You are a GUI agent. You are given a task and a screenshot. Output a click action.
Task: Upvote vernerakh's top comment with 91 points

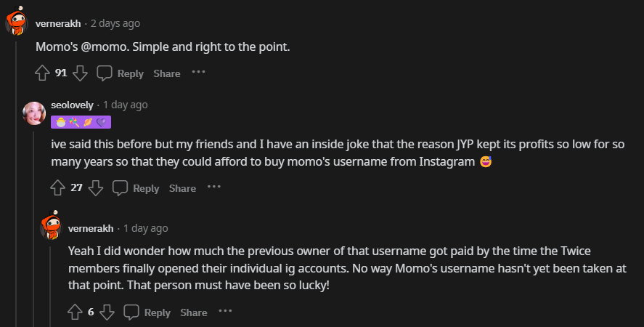42,73
